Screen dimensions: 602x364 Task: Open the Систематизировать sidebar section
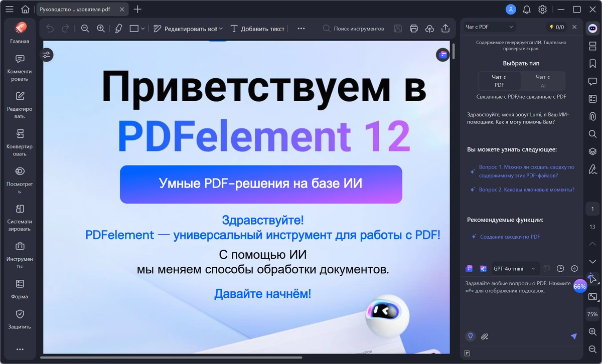(20, 218)
